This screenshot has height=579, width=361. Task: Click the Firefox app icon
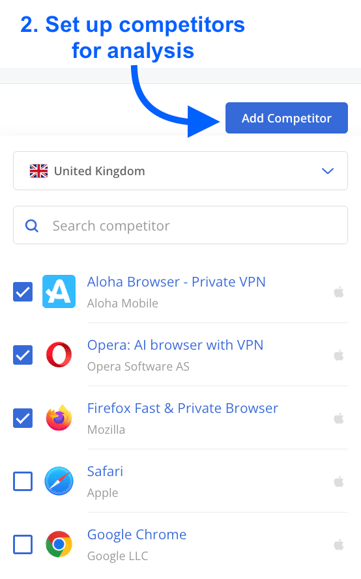pos(59,418)
